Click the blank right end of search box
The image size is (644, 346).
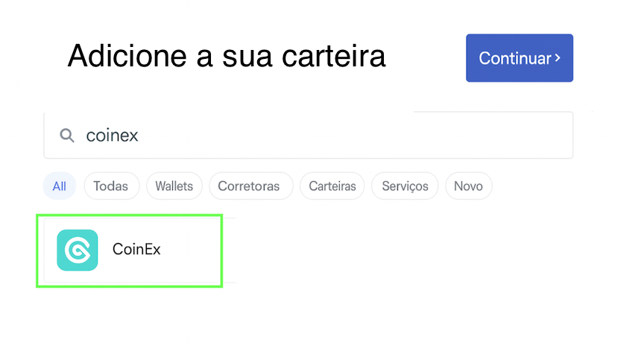(514, 135)
